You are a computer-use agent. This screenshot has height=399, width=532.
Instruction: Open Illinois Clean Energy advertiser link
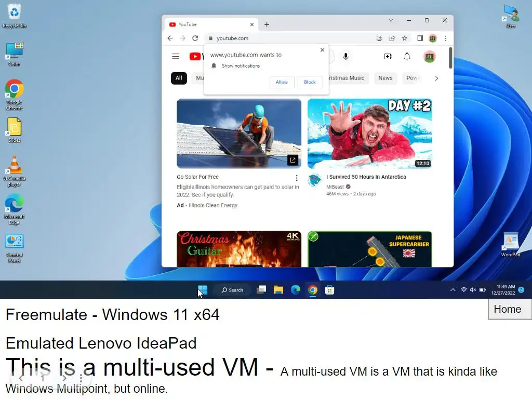(x=213, y=205)
